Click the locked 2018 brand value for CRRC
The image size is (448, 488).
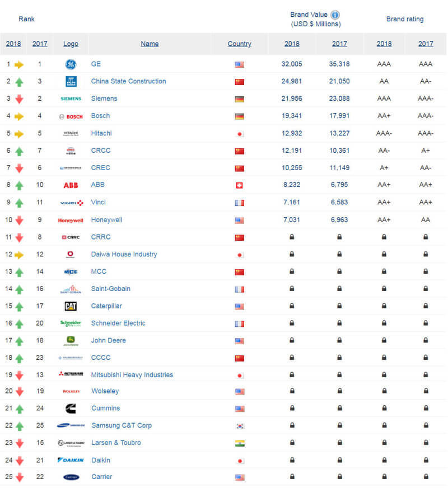[x=292, y=237]
